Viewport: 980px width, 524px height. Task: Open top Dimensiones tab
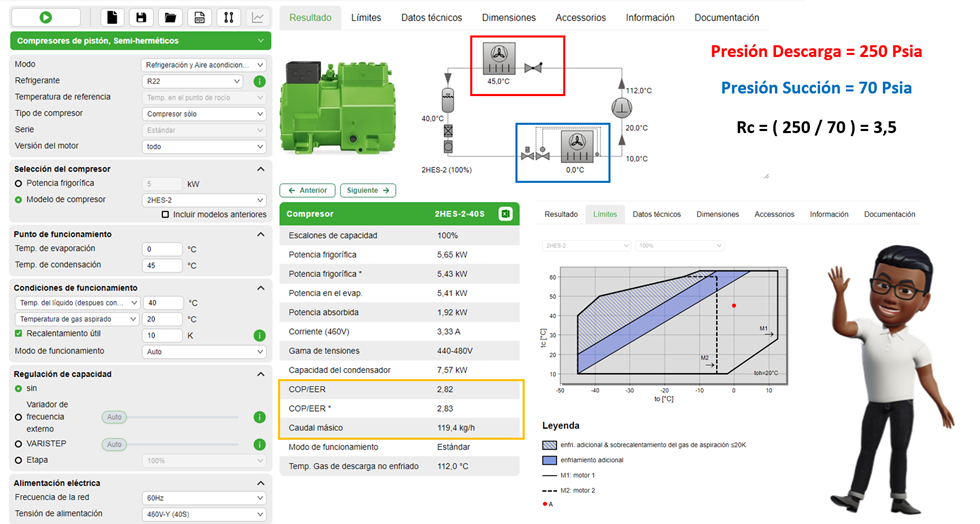(x=509, y=18)
